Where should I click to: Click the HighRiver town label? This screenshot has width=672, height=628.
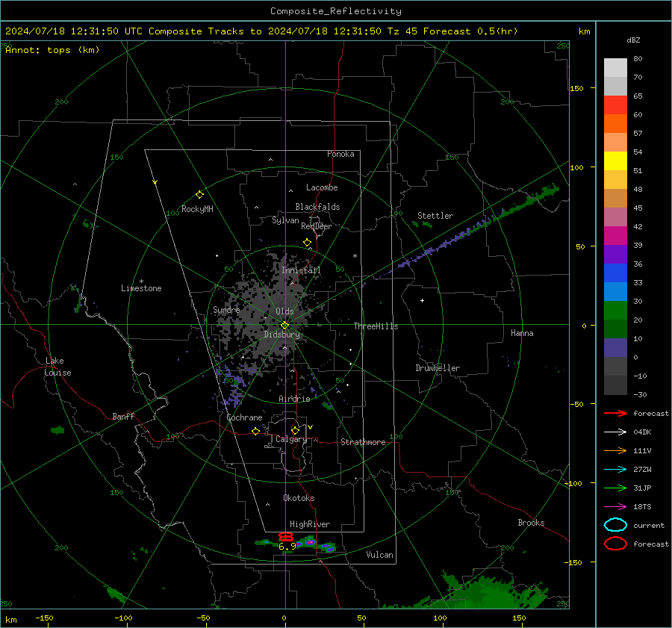310,524
